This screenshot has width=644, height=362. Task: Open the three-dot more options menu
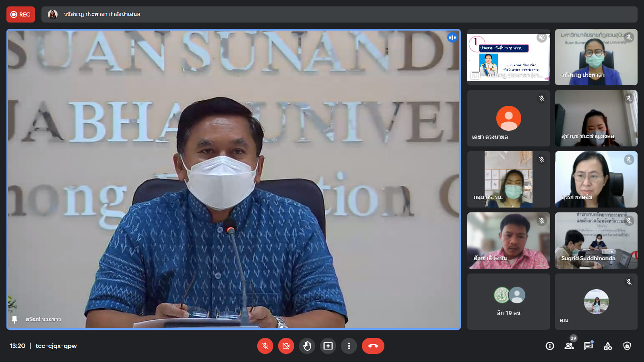tap(349, 346)
